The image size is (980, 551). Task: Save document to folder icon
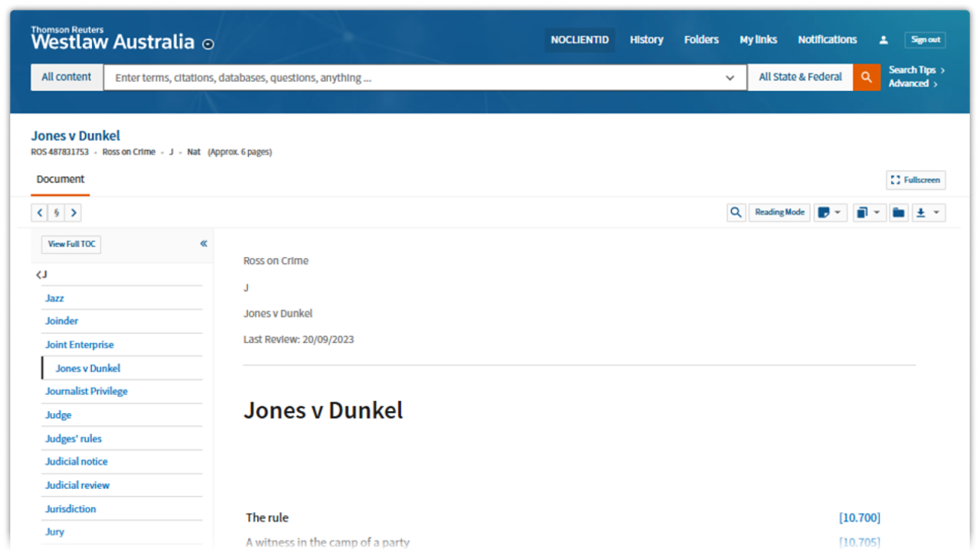tap(899, 213)
